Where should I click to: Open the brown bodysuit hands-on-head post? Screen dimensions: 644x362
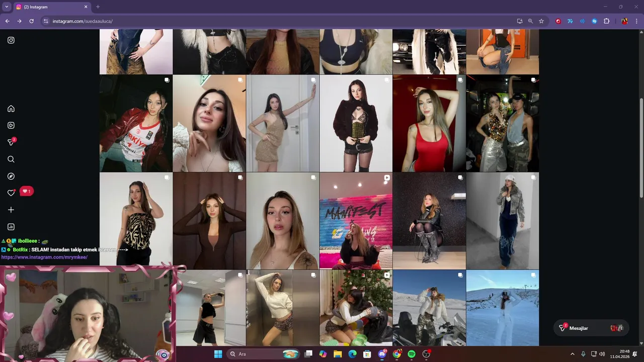[x=209, y=221]
